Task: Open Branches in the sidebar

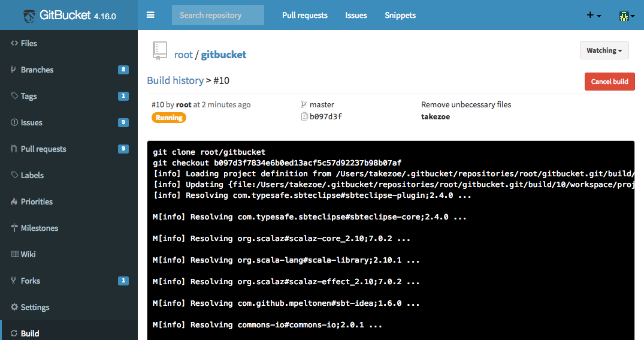Action: click(x=37, y=70)
